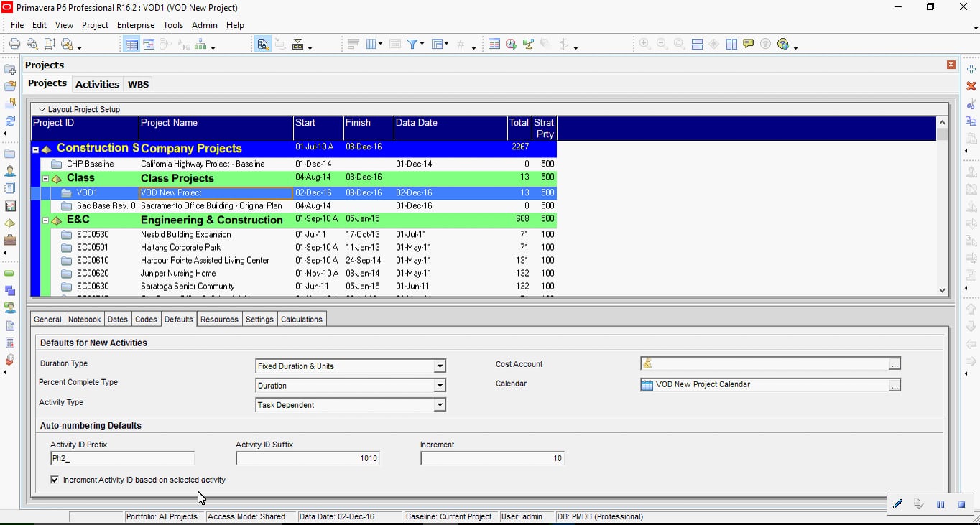This screenshot has height=525, width=980.
Task: Switch to Gantt chart view icon
Action: tap(149, 45)
